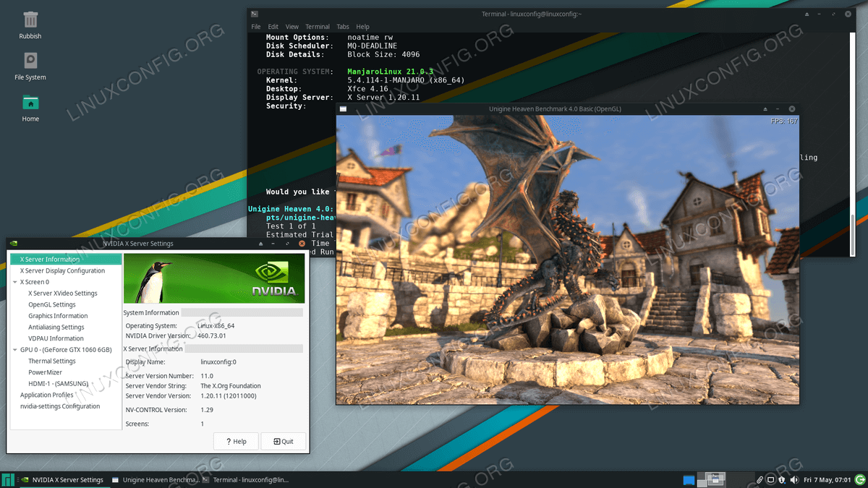Click the green logout taskbar icon
This screenshot has height=488, width=868.
[859, 479]
